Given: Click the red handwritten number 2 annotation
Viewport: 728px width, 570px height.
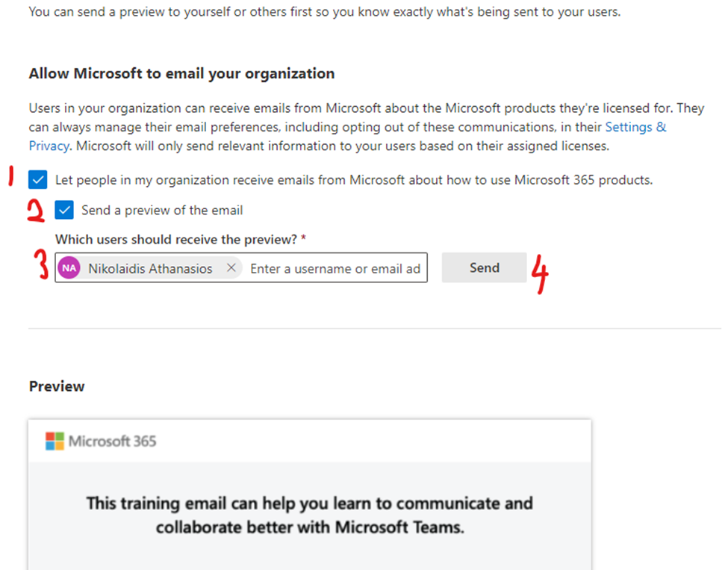Looking at the screenshot, I should click(36, 211).
